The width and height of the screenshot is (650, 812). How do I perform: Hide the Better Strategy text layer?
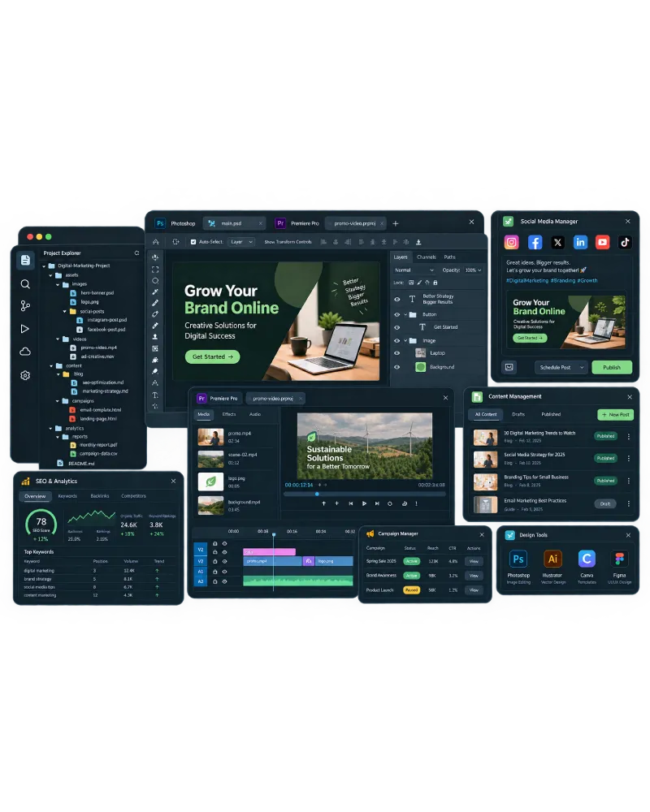click(397, 300)
